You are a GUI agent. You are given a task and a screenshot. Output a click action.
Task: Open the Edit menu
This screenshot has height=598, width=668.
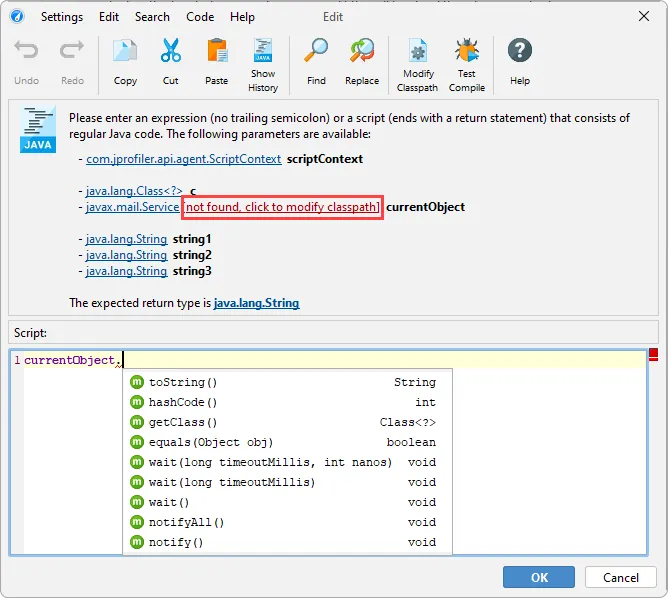[x=109, y=17]
